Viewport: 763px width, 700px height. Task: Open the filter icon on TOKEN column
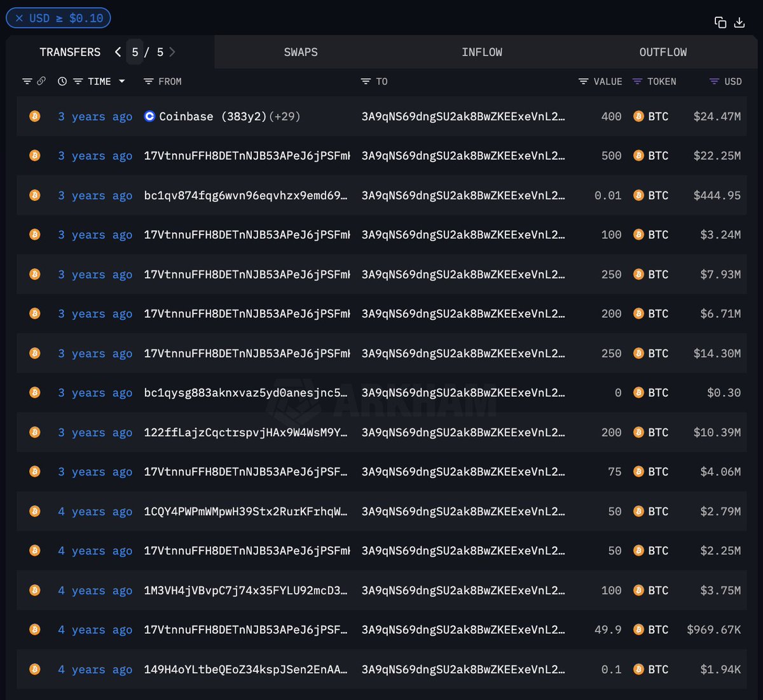pyautogui.click(x=637, y=81)
